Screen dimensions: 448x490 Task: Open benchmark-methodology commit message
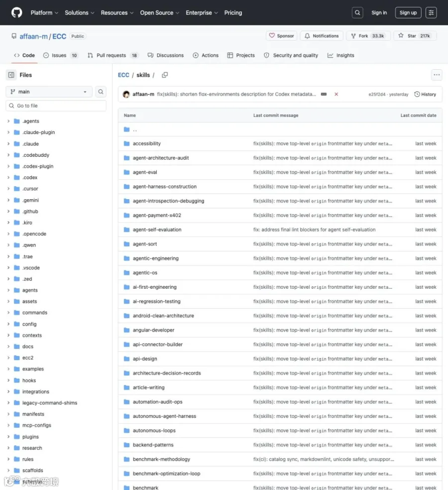(x=324, y=459)
